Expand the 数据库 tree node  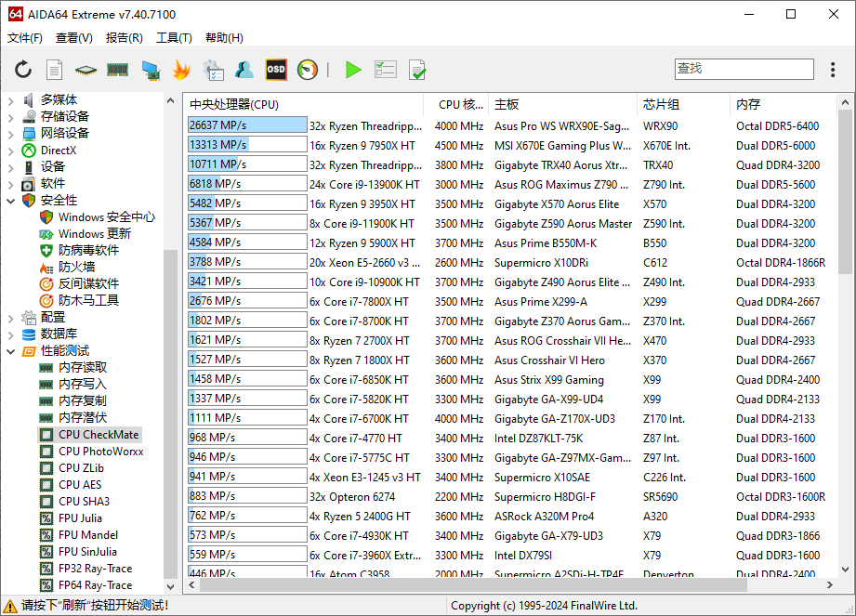tap(10, 334)
